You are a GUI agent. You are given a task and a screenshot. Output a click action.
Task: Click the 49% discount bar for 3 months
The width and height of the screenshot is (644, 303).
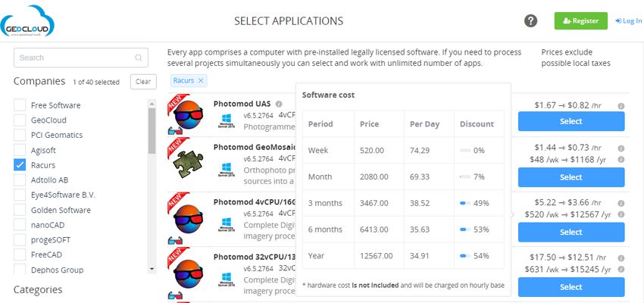point(465,203)
